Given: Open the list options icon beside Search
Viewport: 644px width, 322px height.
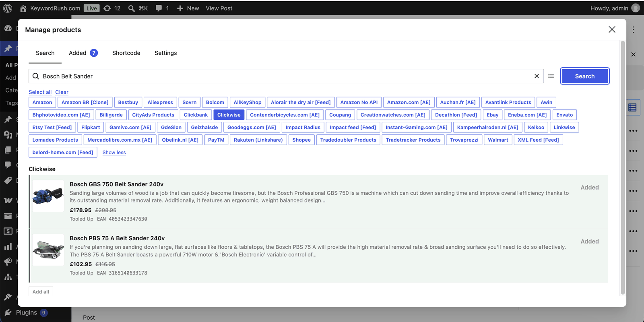Looking at the screenshot, I should click(x=551, y=76).
